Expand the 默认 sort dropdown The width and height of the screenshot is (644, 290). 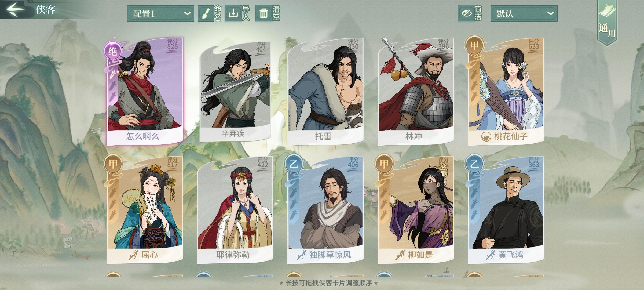point(524,13)
